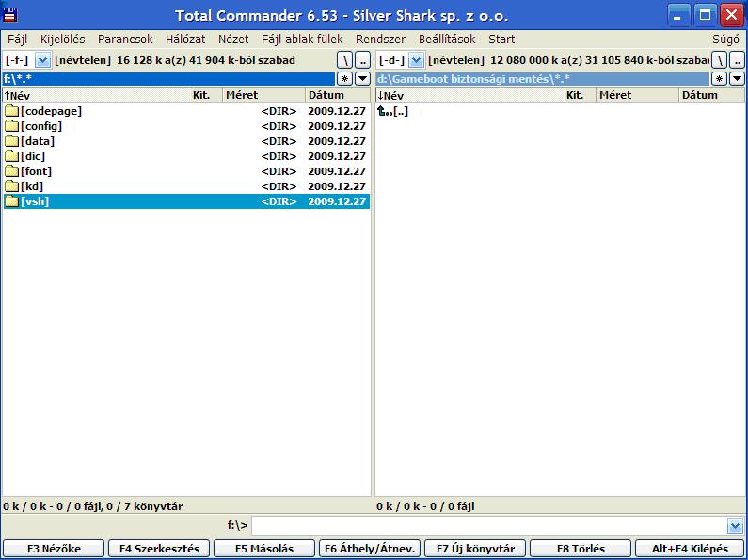This screenshot has width=748, height=560.
Task: Click the kd folder icon
Action: point(11,186)
